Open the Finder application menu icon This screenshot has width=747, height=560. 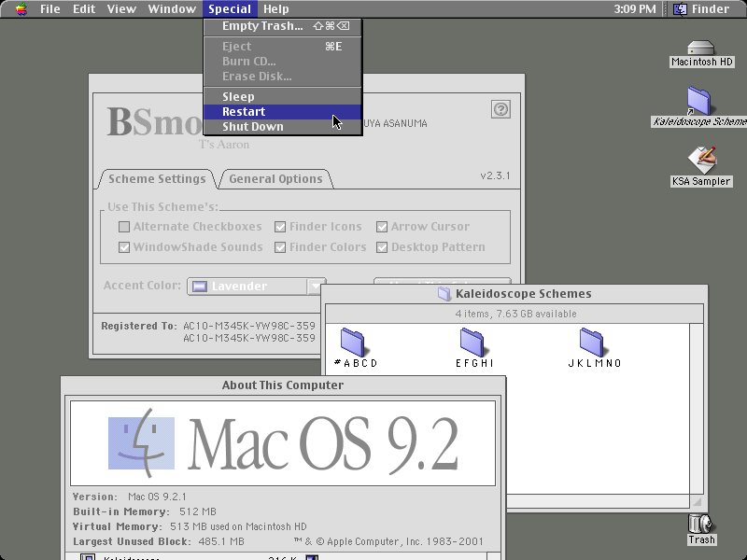pyautogui.click(x=681, y=9)
